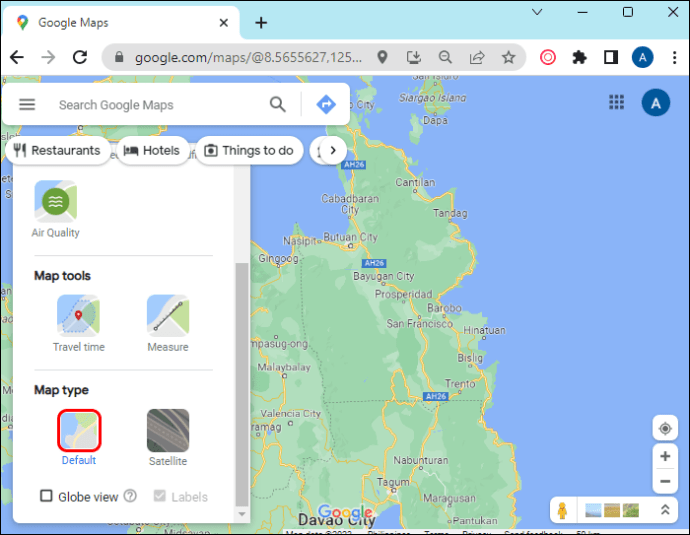
Task: Click the Tagum map label
Action: coord(393,482)
